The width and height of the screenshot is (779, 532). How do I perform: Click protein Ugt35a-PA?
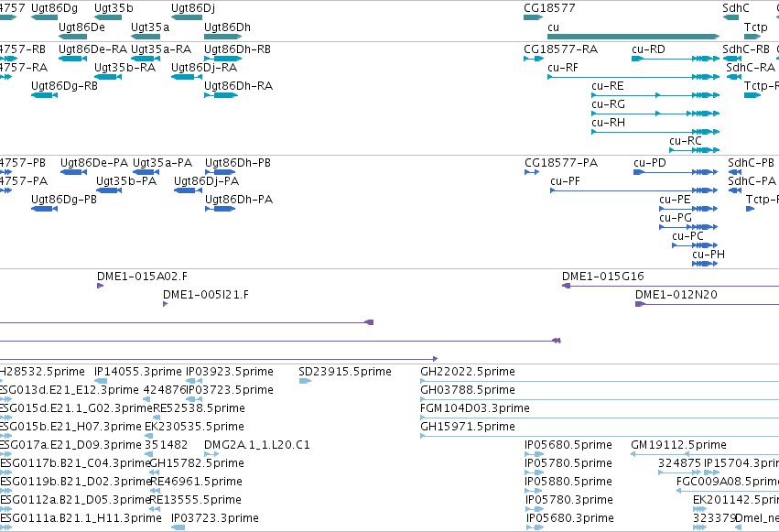tap(146, 172)
